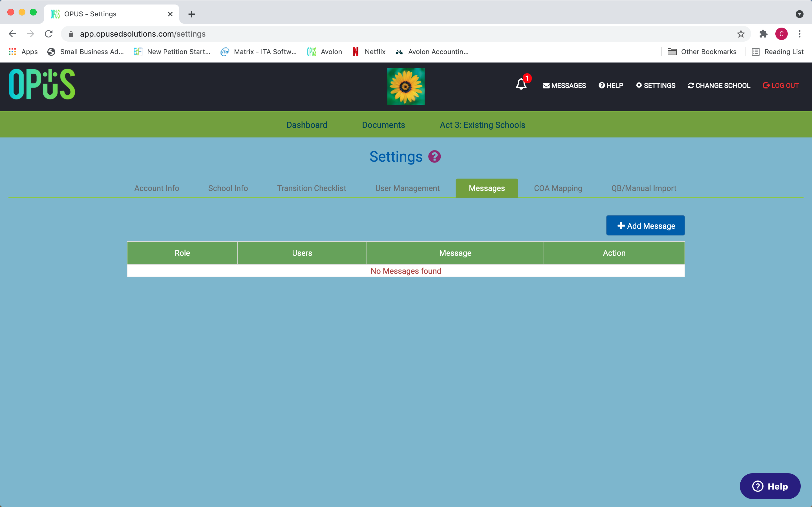Screen dimensions: 812x507
Task: Switch to the User Management tab
Action: point(407,188)
